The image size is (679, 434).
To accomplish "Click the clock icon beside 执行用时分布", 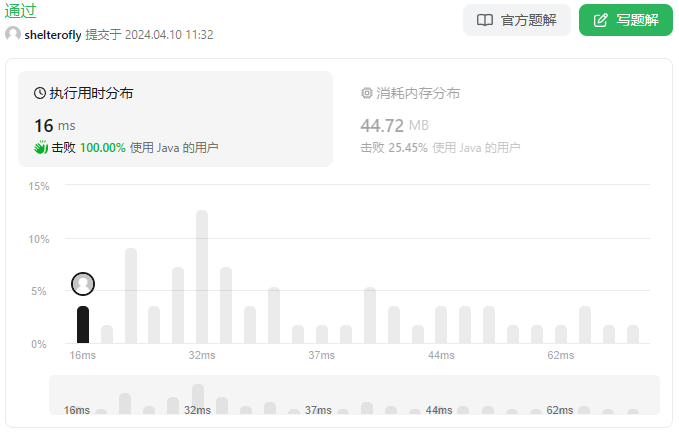I will click(40, 93).
